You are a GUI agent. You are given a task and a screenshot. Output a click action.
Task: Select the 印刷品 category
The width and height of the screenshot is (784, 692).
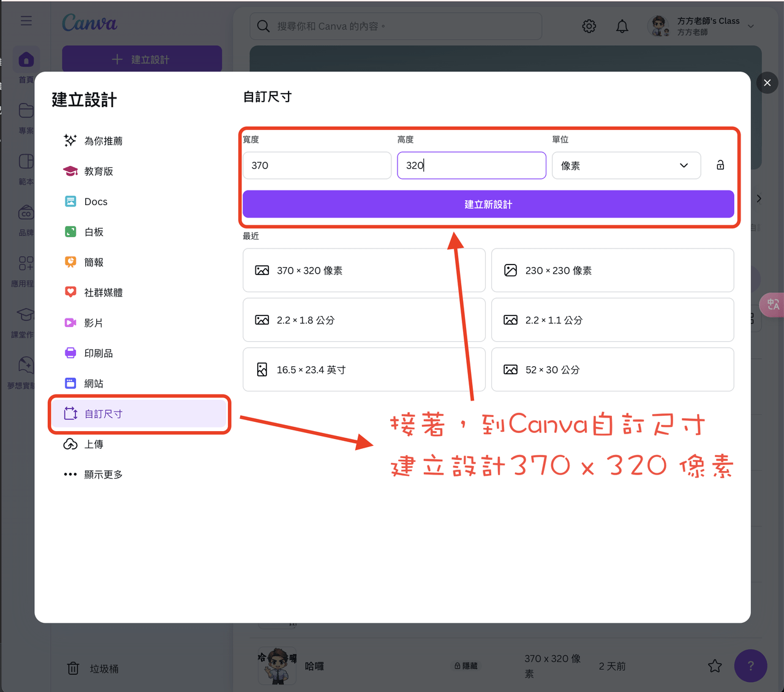(138, 353)
